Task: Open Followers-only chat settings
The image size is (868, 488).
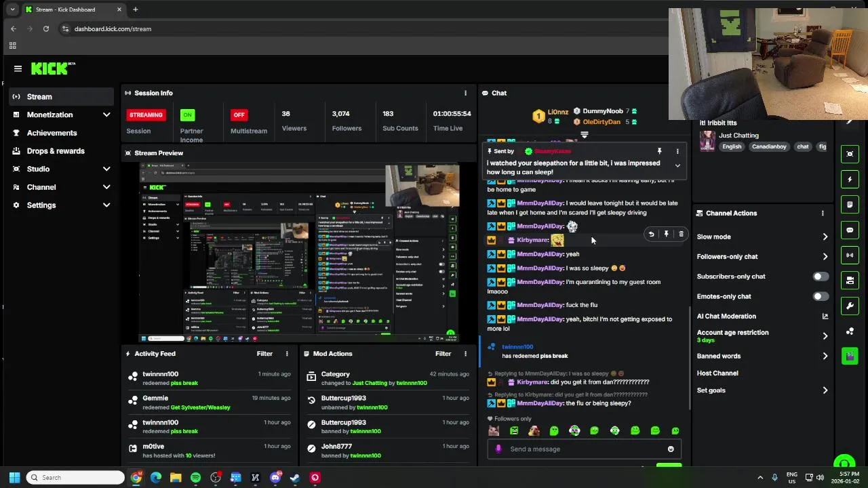Action: pyautogui.click(x=762, y=257)
